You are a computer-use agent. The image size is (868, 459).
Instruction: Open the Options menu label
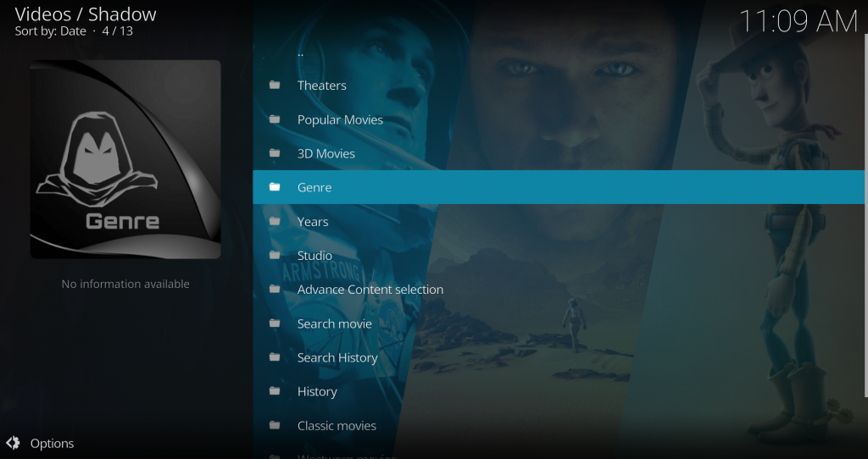pos(52,444)
